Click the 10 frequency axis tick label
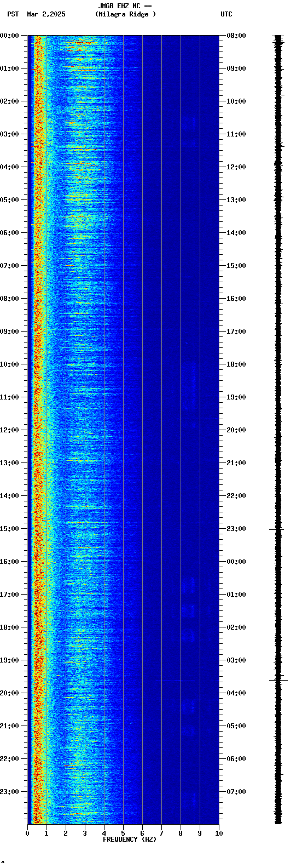Image resolution: width=302 pixels, height=868 pixels. [219, 833]
